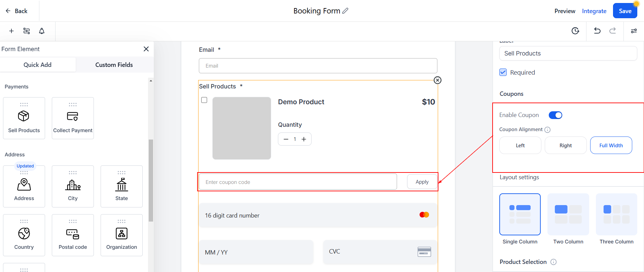Click the Enter coupon code field
The width and height of the screenshot is (644, 272).
[x=298, y=182]
